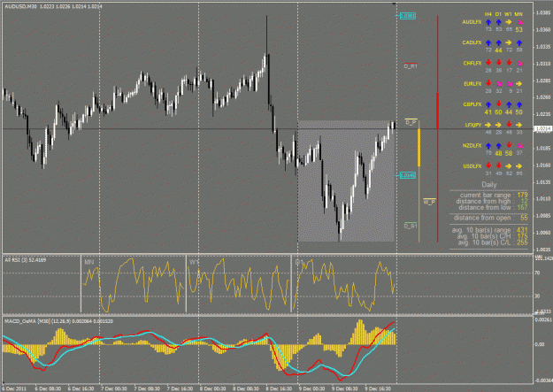Click the W_P weekly pivot label

pos(429,202)
